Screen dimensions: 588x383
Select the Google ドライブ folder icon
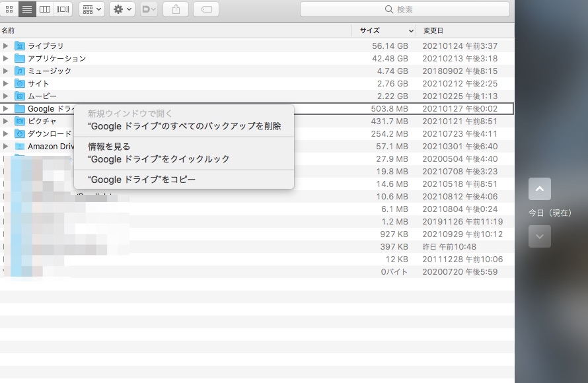[20, 109]
